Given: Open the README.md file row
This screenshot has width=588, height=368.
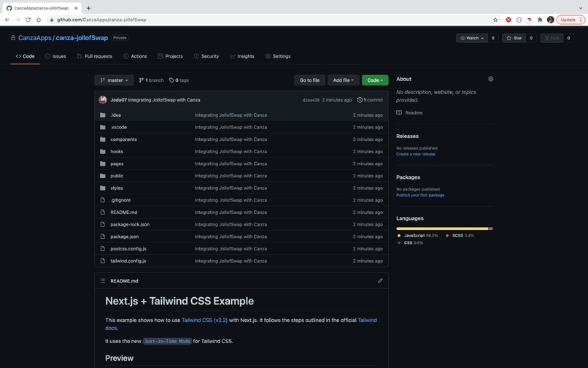Looking at the screenshot, I should tap(241, 212).
